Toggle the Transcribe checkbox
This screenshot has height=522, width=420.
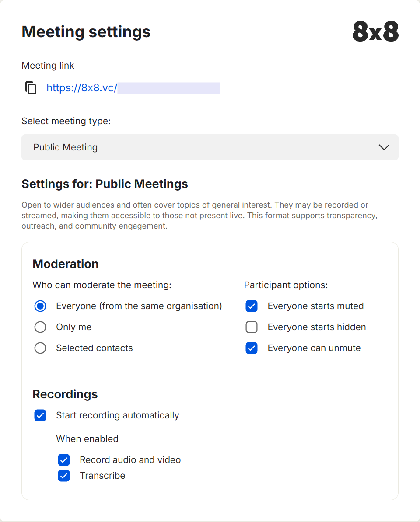pos(64,476)
